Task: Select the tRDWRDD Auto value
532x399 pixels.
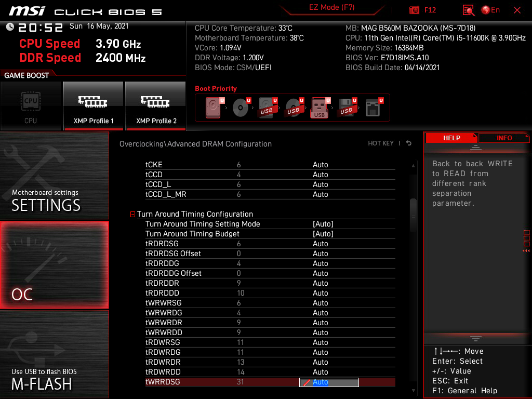Action: [x=320, y=372]
